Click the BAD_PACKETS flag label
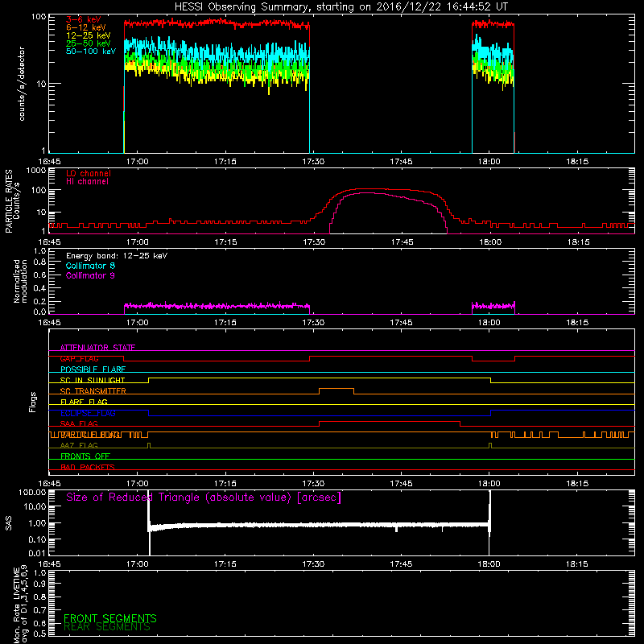Viewport: 644px width, 644px height. pos(88,467)
